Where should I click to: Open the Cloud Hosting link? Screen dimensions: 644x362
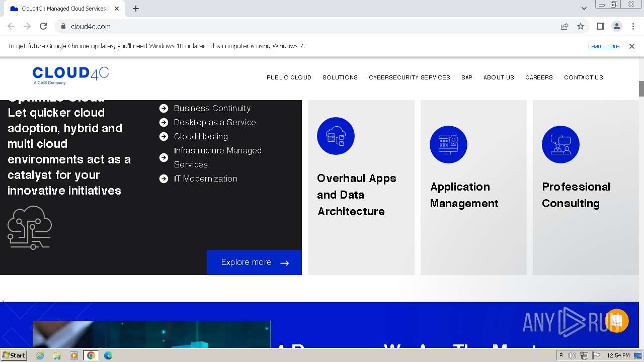pos(201,136)
